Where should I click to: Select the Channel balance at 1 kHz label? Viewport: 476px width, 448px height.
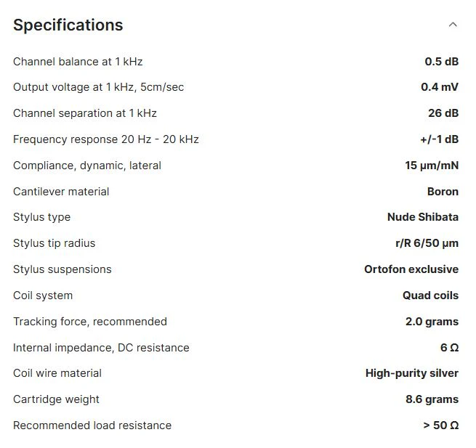[x=78, y=62]
